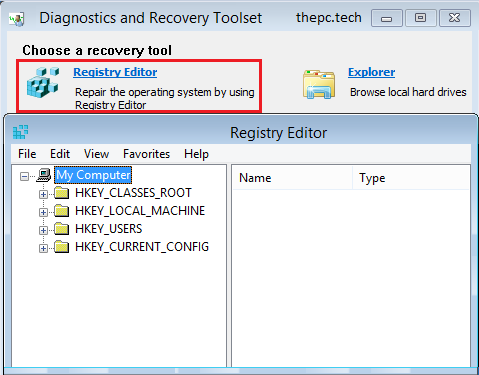Click the Registry Editor window title icon
This screenshot has height=375, width=479.
pyautogui.click(x=20, y=132)
